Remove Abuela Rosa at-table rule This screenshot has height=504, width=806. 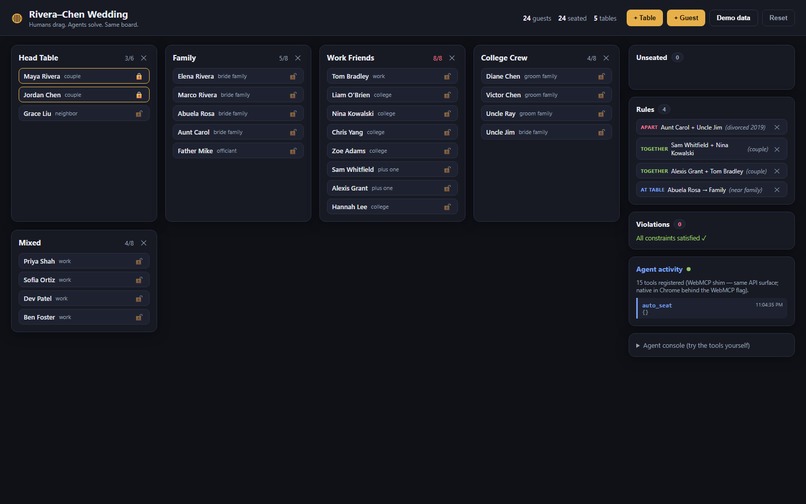tap(777, 190)
